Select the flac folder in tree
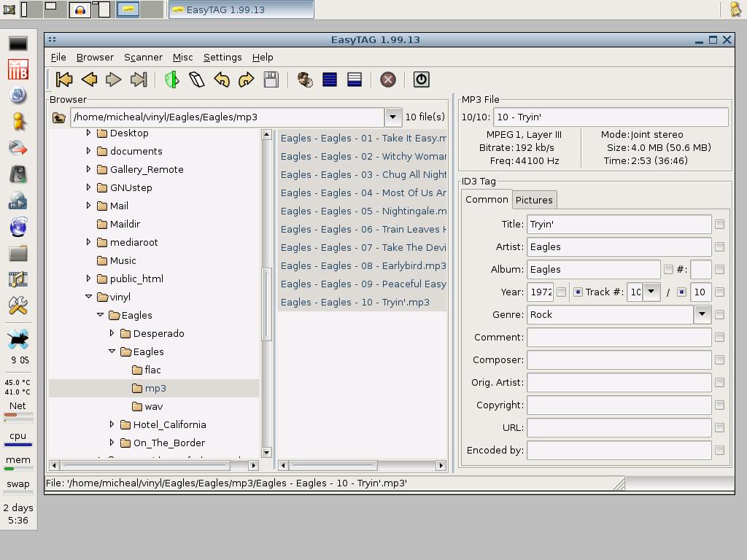 152,370
